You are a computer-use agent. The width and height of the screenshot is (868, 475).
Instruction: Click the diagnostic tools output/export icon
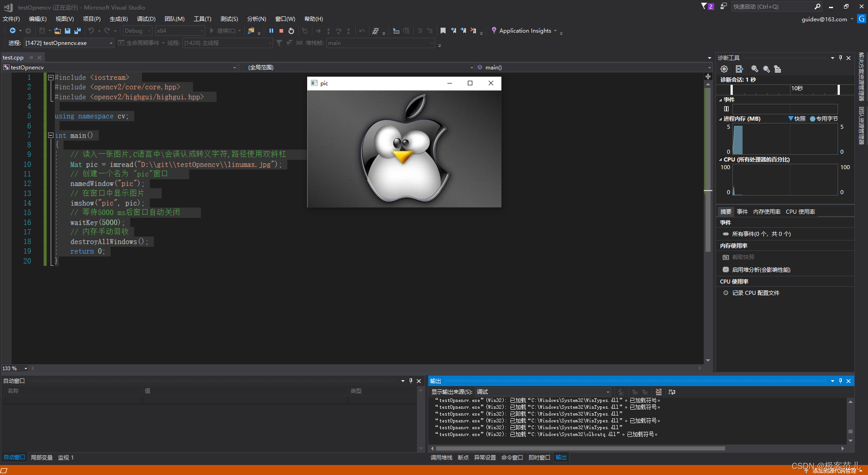pyautogui.click(x=739, y=69)
